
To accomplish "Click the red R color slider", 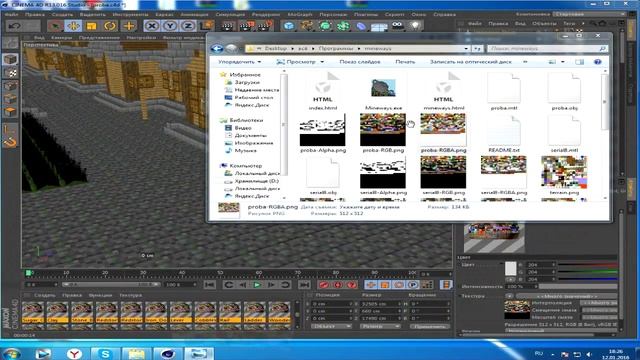I will 587,264.
